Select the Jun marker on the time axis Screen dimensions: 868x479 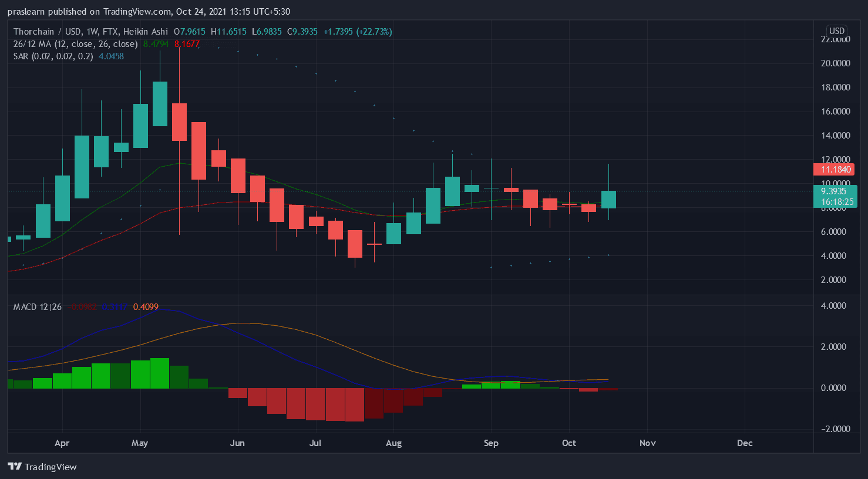[237, 443]
